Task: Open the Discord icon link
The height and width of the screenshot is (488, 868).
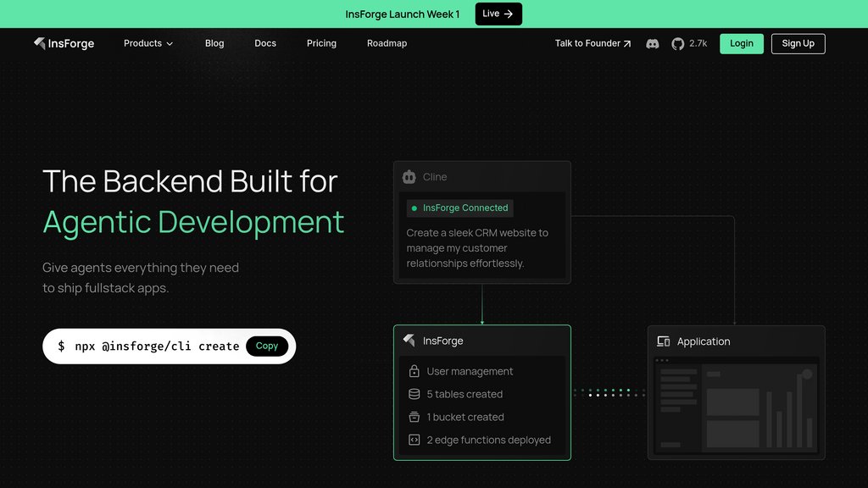Action: coord(653,43)
